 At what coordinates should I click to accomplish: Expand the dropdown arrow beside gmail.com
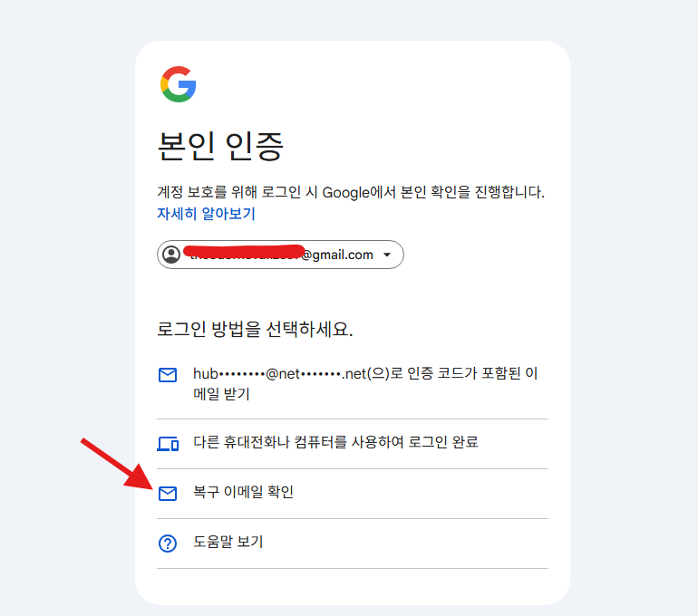pyautogui.click(x=387, y=255)
